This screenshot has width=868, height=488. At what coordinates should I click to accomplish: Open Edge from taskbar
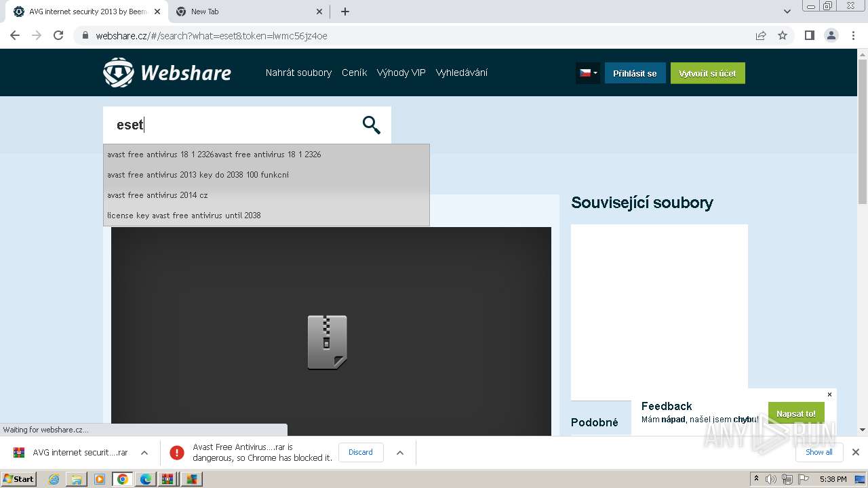[x=146, y=479]
